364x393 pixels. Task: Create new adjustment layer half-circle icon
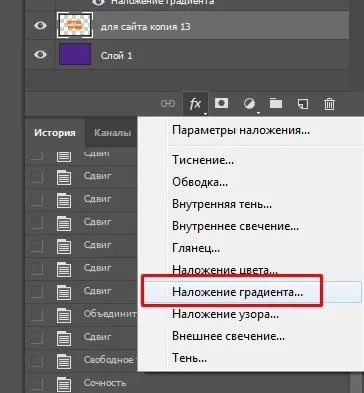(249, 104)
